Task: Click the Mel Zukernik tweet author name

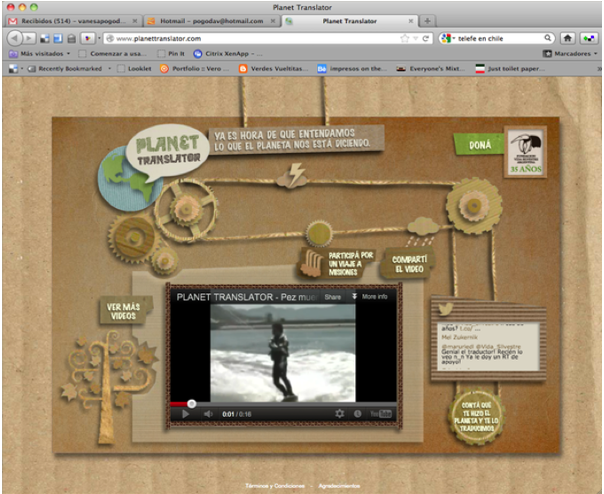Action: (459, 337)
